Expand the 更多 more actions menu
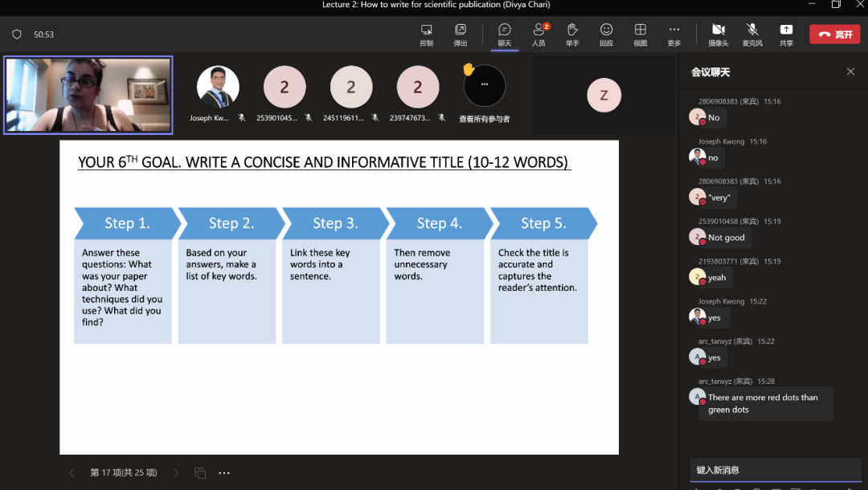 pyautogui.click(x=674, y=34)
